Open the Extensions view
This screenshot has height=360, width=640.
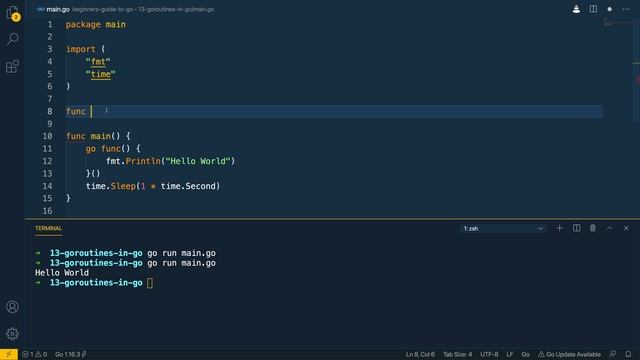click(12, 66)
